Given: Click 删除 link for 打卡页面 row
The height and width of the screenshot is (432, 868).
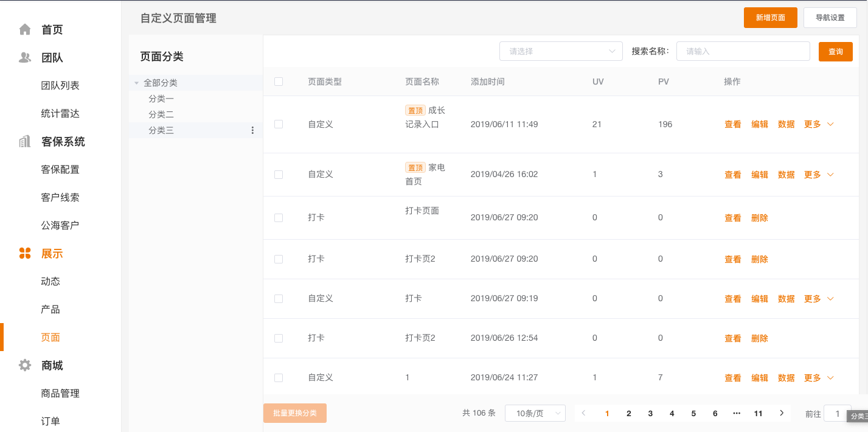Looking at the screenshot, I should tap(760, 218).
